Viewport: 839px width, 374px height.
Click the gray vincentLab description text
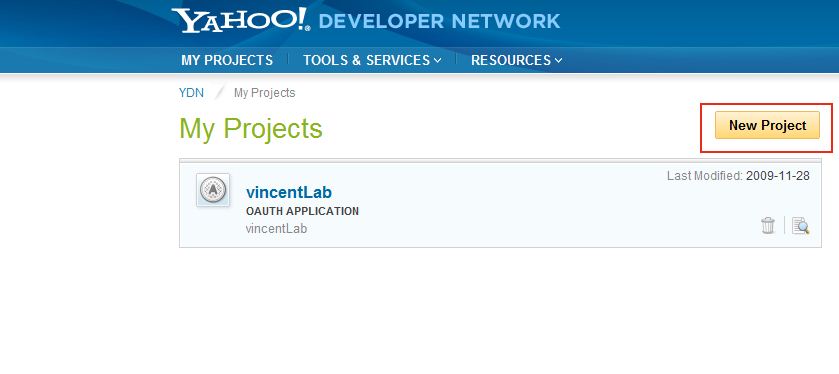(276, 228)
